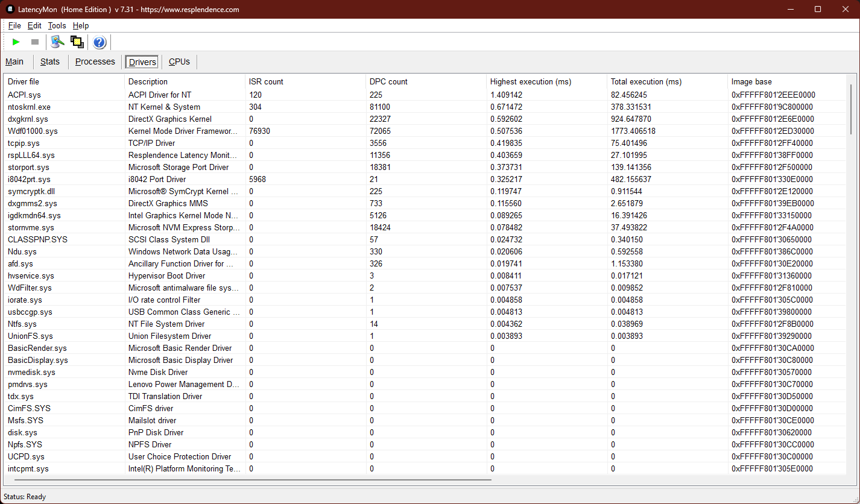The width and height of the screenshot is (860, 504).
Task: Open help via the blue question mark
Action: (x=100, y=42)
